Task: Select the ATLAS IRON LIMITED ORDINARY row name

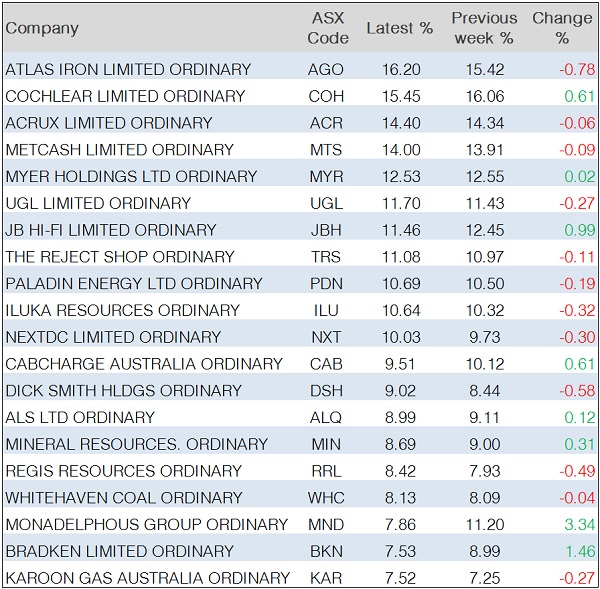Action: pos(128,70)
